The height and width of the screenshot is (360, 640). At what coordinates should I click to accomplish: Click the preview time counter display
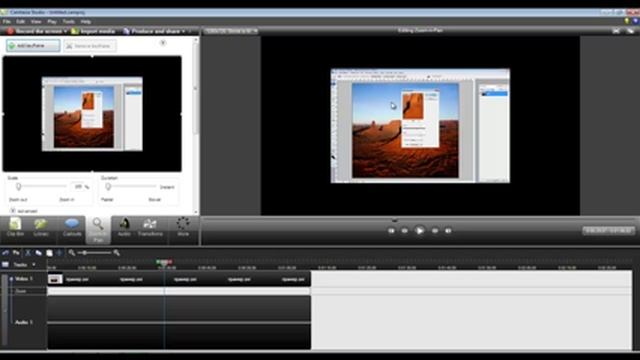[608, 231]
